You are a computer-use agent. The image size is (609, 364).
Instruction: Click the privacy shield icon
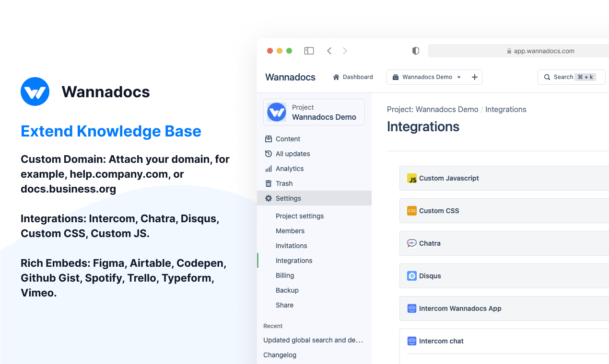click(x=416, y=51)
